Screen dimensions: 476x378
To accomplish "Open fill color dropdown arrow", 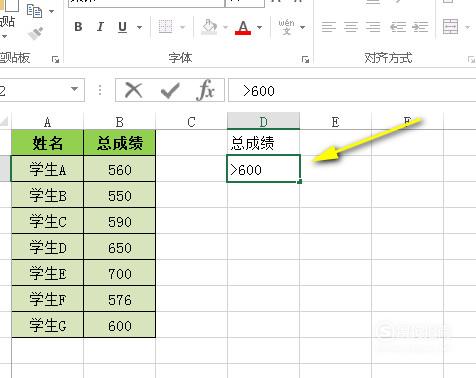I will coord(225,27).
